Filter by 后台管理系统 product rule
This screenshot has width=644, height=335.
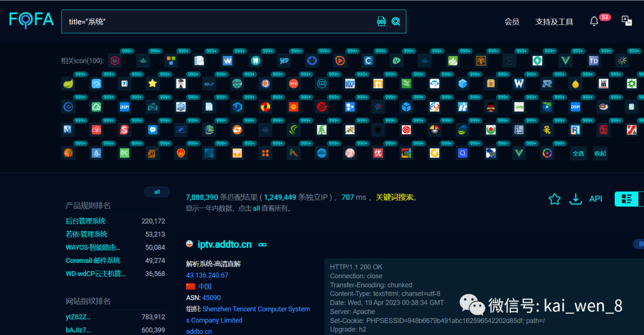(85, 221)
